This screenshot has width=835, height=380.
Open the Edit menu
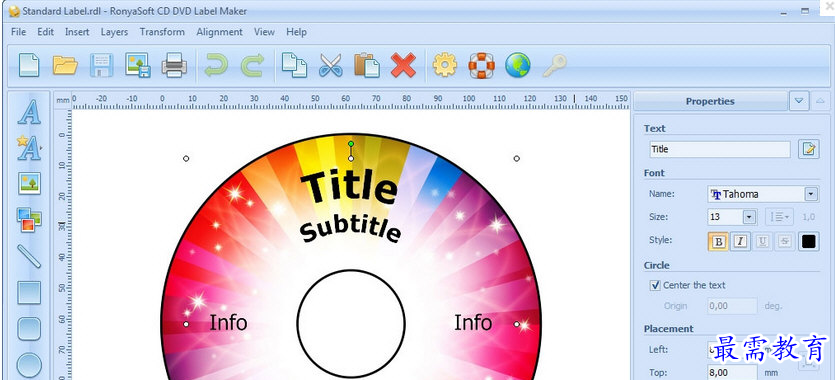coord(45,32)
